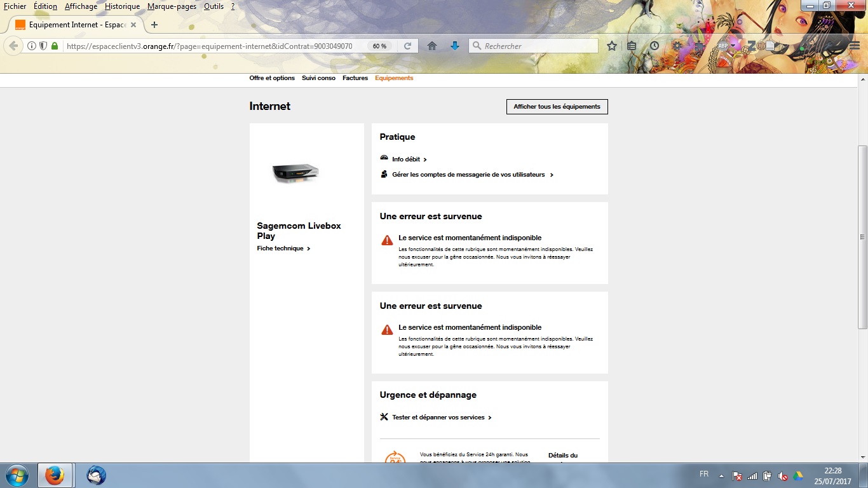Open the Édition menu

[45, 6]
